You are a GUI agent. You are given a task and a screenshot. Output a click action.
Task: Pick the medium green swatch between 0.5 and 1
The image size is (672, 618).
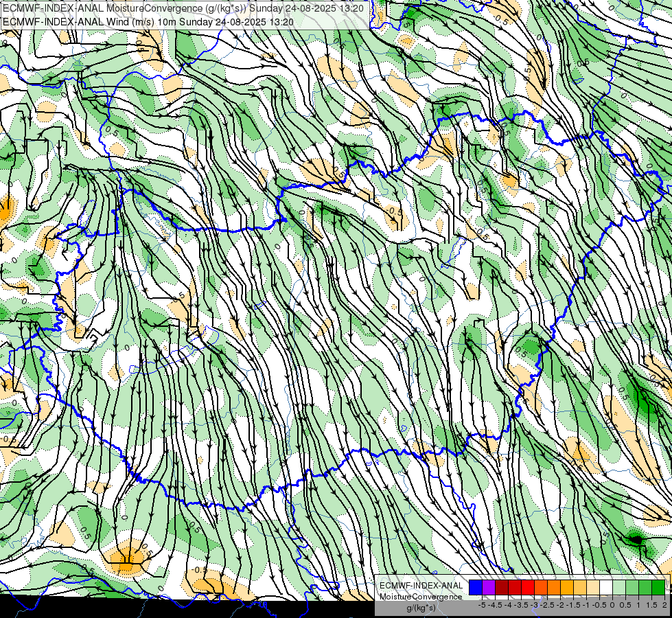click(x=632, y=588)
